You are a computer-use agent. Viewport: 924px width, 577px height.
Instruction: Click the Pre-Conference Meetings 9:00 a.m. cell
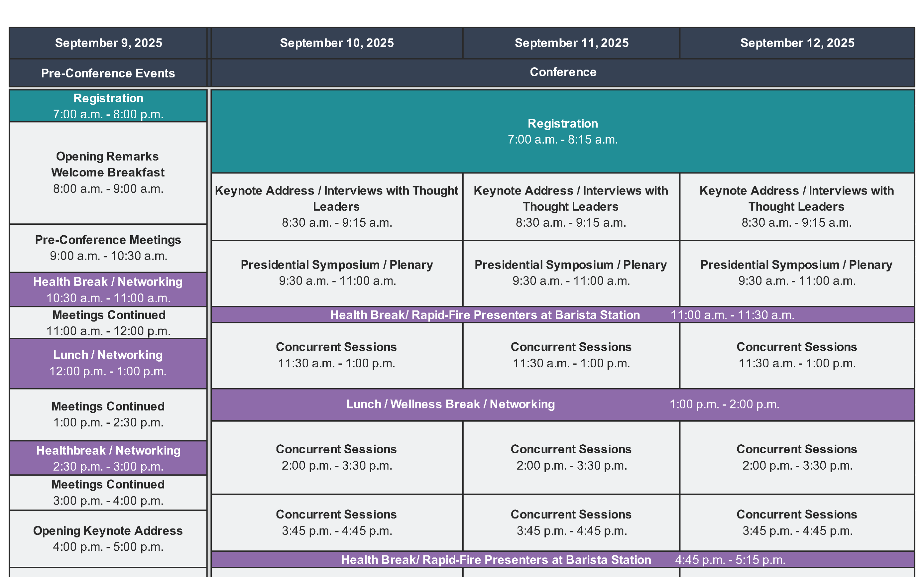[x=108, y=248]
